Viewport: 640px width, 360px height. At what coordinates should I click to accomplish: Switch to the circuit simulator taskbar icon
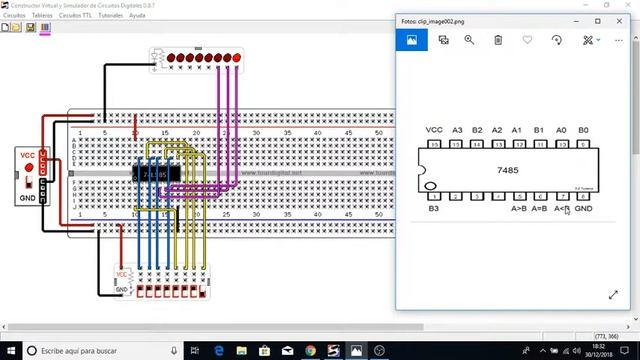pyautogui.click(x=333, y=351)
